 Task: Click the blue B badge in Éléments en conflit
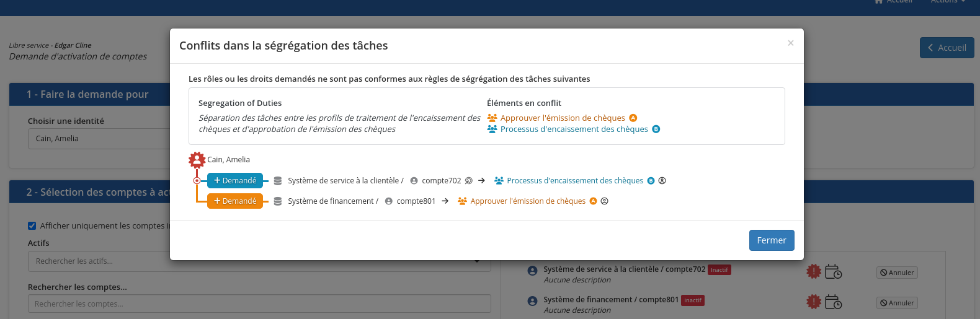(x=656, y=129)
